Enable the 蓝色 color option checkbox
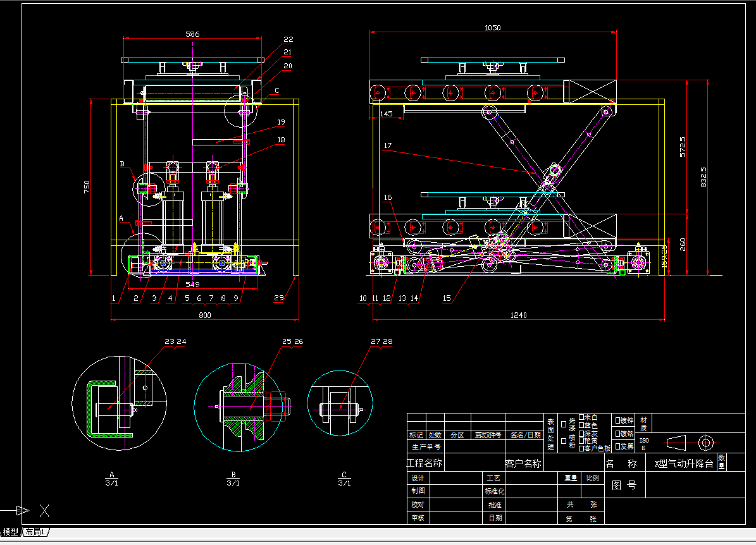The width and height of the screenshot is (756, 545). 581,426
